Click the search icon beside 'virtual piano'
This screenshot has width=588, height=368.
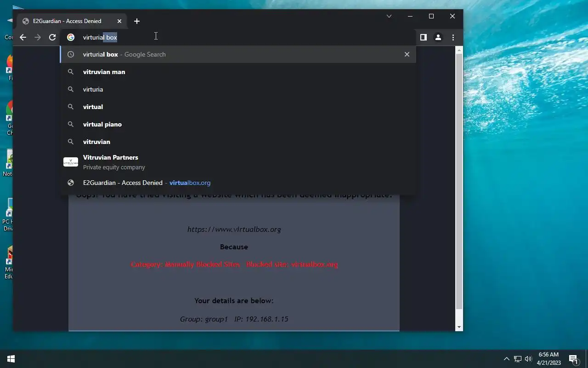[71, 124]
